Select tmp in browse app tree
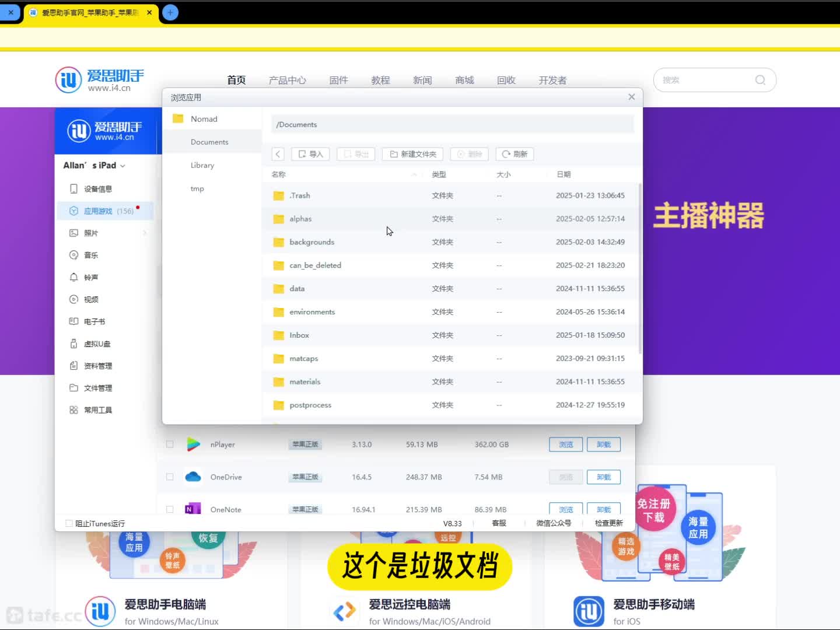 [x=212, y=188]
